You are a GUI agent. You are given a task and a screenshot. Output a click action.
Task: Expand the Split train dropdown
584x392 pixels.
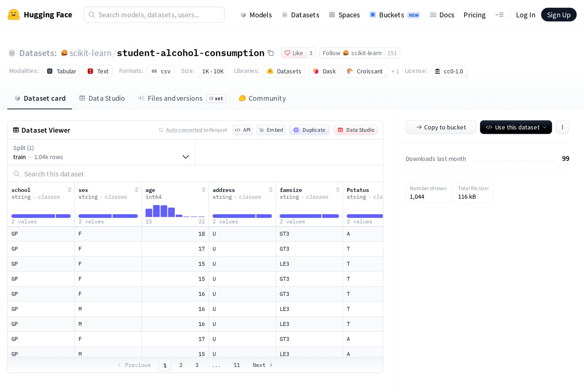click(101, 152)
